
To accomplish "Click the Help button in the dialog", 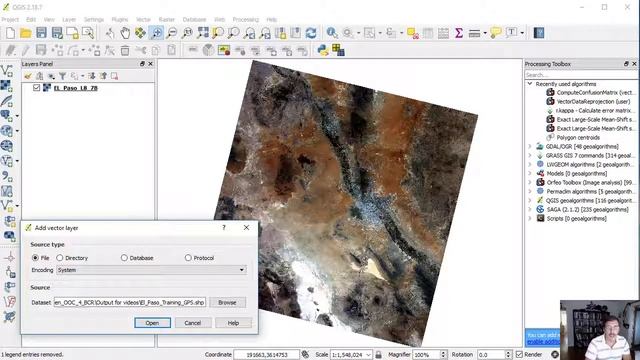I will (x=233, y=323).
